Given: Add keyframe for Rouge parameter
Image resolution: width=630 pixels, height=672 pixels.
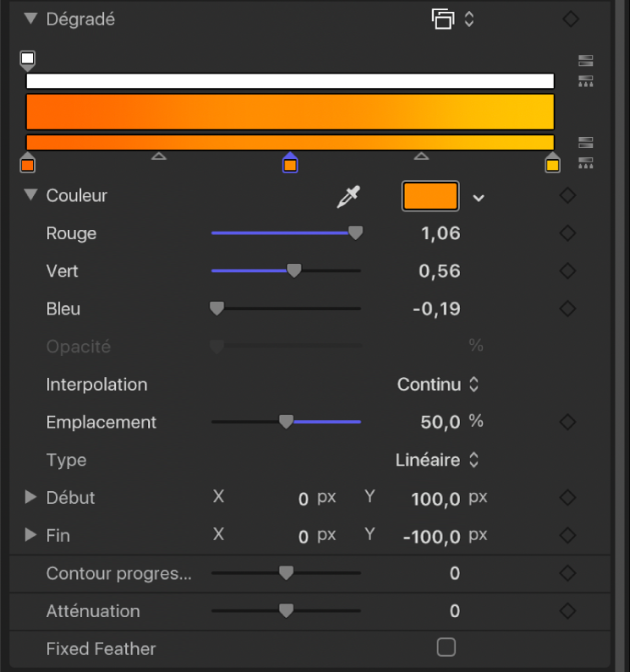Looking at the screenshot, I should tap(567, 233).
